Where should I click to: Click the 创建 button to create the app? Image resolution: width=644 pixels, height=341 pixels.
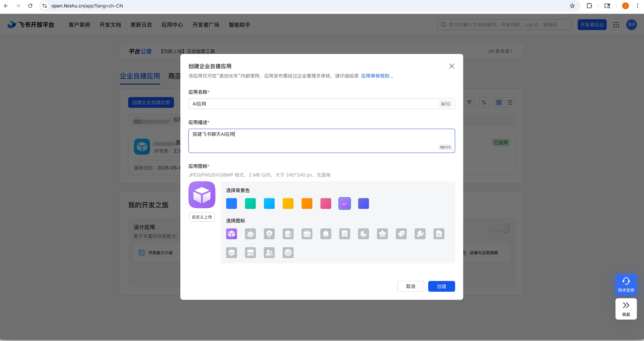pos(442,286)
